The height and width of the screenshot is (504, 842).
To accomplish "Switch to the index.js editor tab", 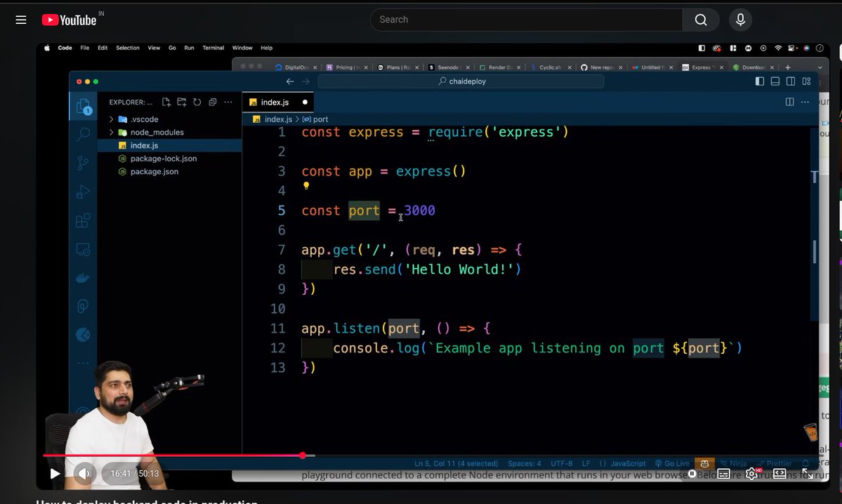I will point(275,102).
